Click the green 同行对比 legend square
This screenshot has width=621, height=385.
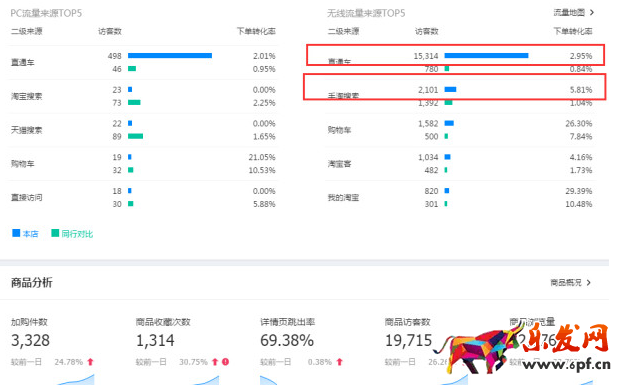(x=55, y=233)
